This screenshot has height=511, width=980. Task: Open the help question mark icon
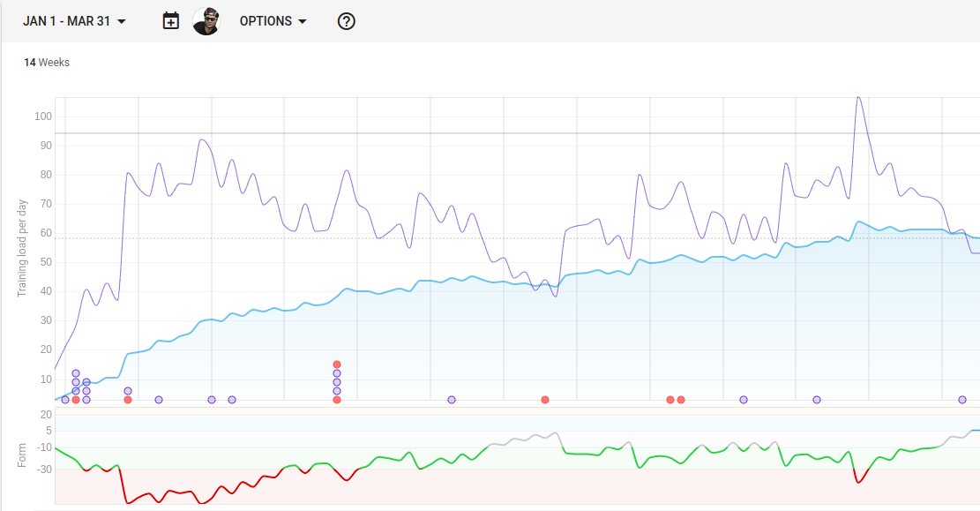click(347, 21)
